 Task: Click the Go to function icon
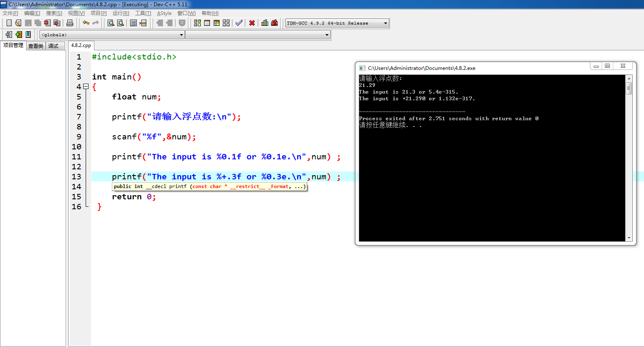(x=133, y=23)
